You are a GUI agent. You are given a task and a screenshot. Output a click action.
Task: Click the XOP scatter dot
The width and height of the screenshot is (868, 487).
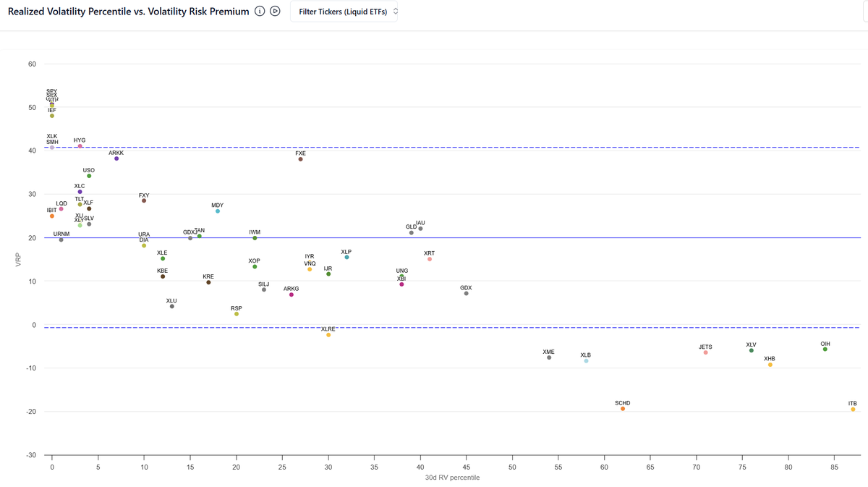click(x=255, y=267)
